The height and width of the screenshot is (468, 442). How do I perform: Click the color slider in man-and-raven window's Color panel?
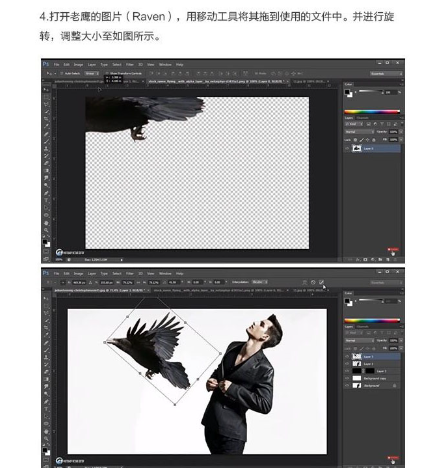pos(370,300)
